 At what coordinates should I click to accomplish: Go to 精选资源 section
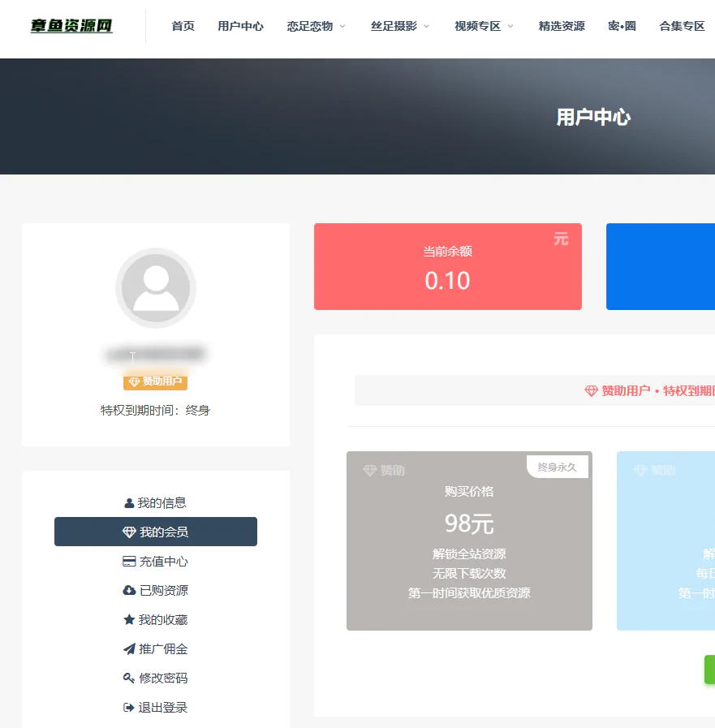[562, 26]
